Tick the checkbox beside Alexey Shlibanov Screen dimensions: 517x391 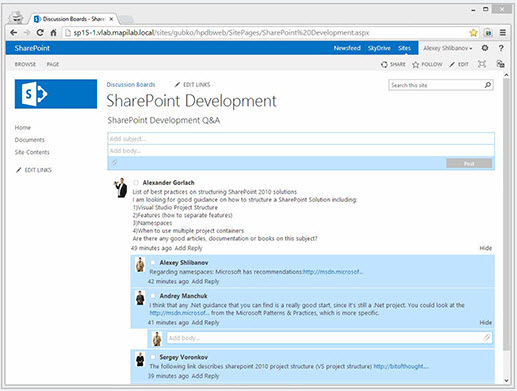(x=153, y=262)
